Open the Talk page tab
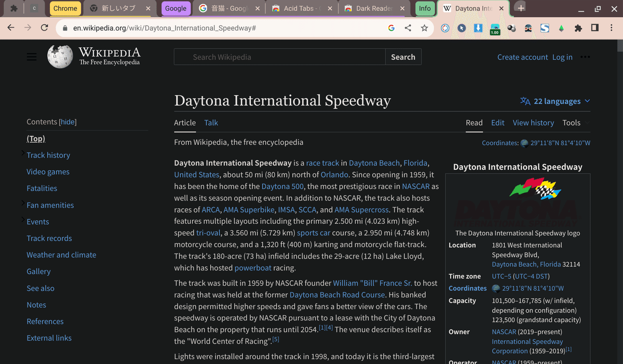This screenshot has height=364, width=623. point(211,123)
